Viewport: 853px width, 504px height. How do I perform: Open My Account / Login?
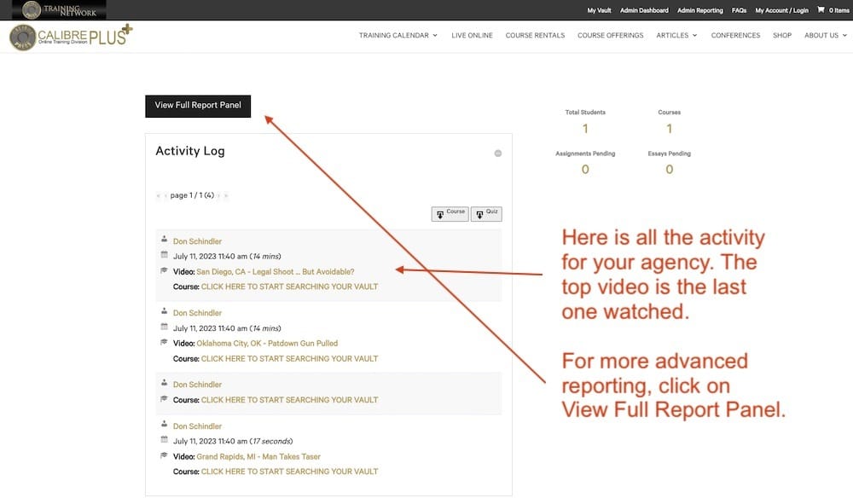781,10
